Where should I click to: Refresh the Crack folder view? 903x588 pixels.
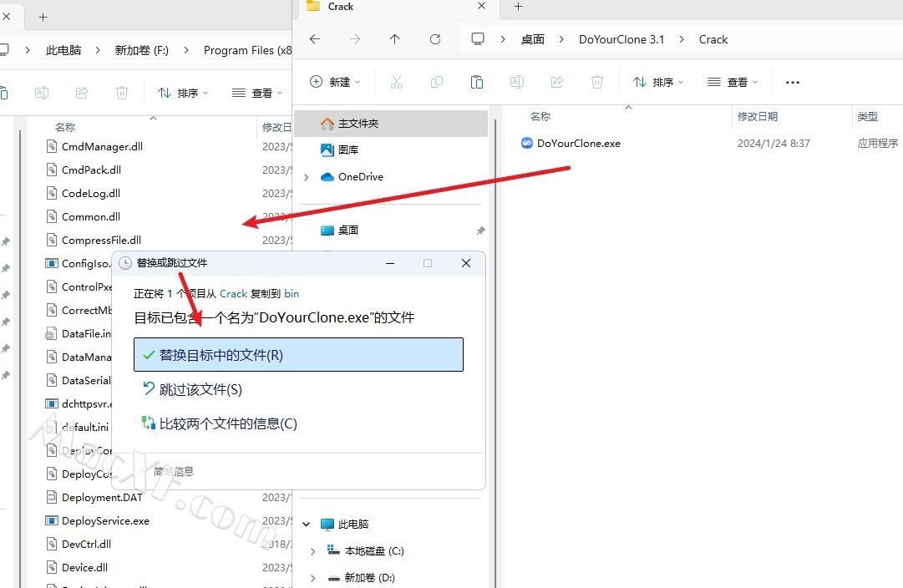click(x=435, y=39)
